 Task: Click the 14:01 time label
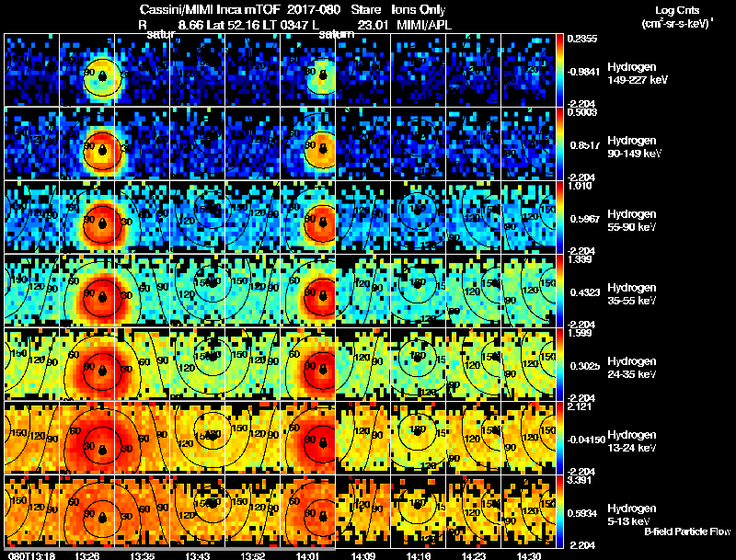point(307,555)
